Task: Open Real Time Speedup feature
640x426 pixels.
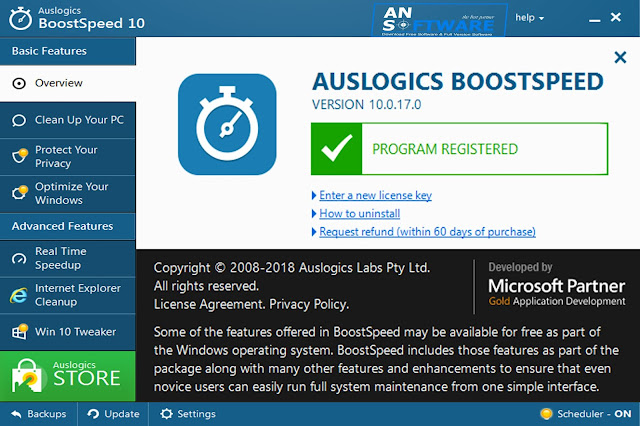Action: pos(68,259)
